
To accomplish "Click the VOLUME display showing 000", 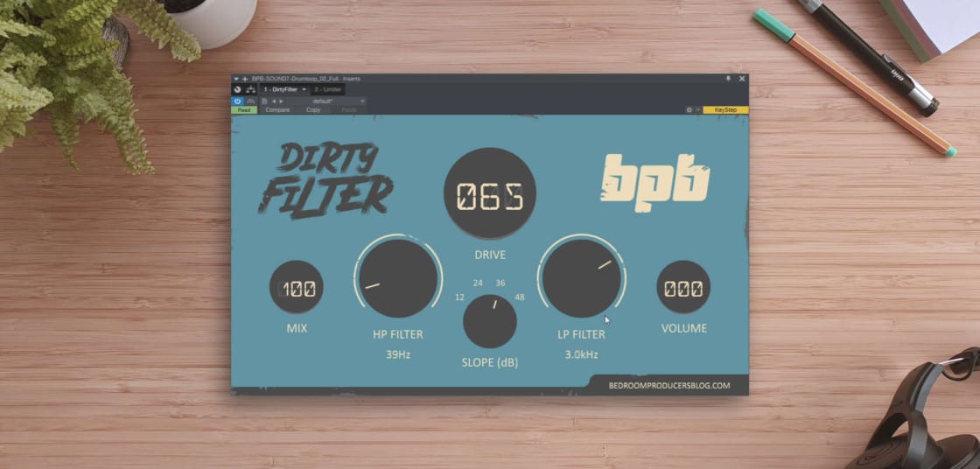I will coord(683,288).
